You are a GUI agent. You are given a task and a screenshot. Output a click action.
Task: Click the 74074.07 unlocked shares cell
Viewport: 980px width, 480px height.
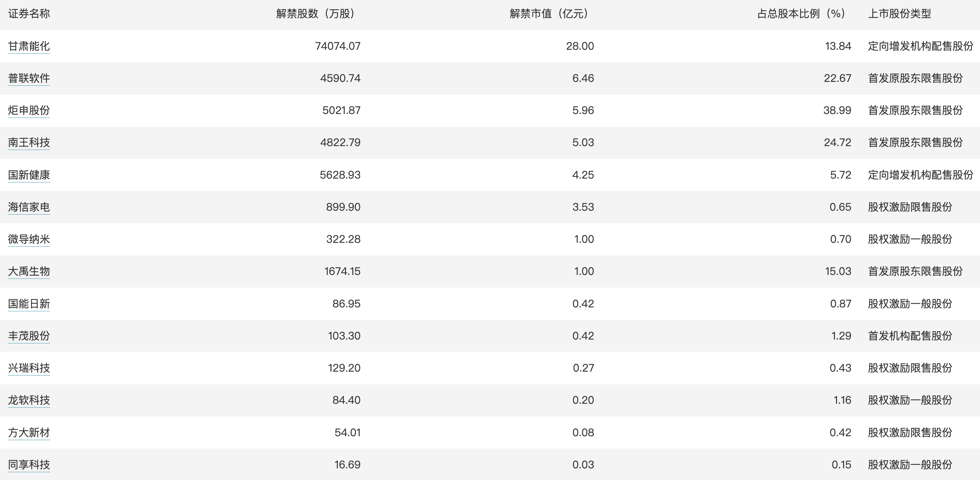pos(337,46)
